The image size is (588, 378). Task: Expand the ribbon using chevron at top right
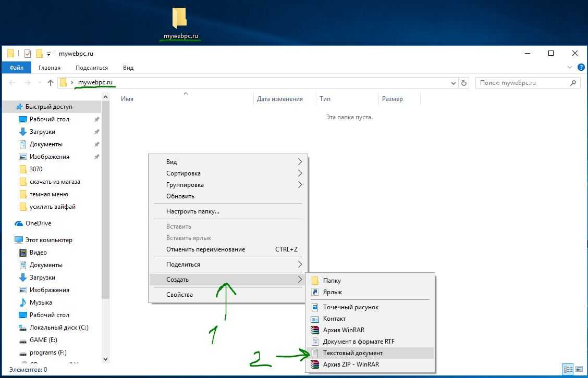569,68
